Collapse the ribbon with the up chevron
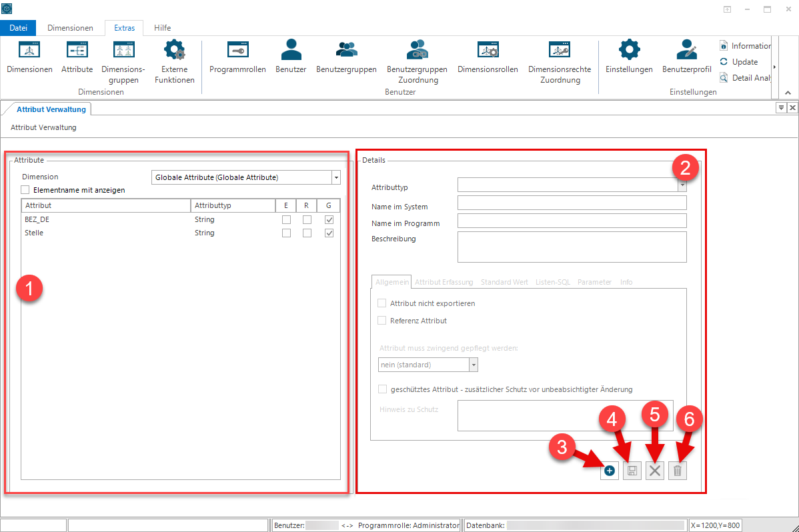799x532 pixels. point(788,92)
